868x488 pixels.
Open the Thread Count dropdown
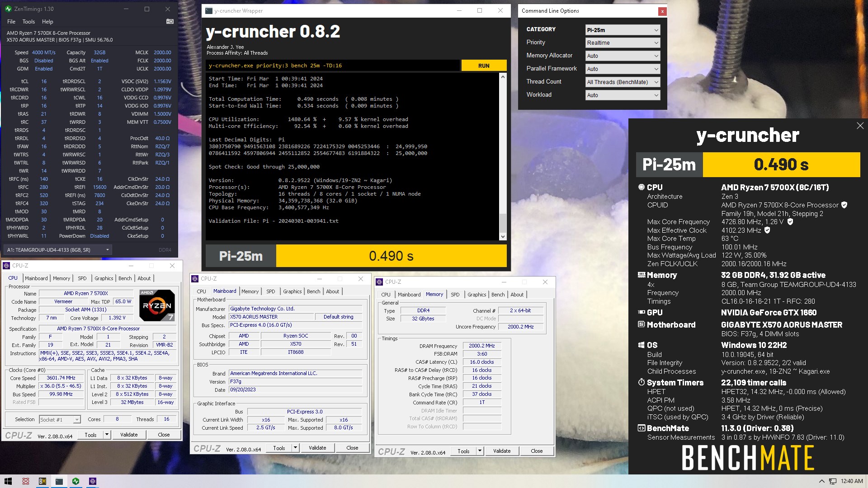[x=623, y=82]
